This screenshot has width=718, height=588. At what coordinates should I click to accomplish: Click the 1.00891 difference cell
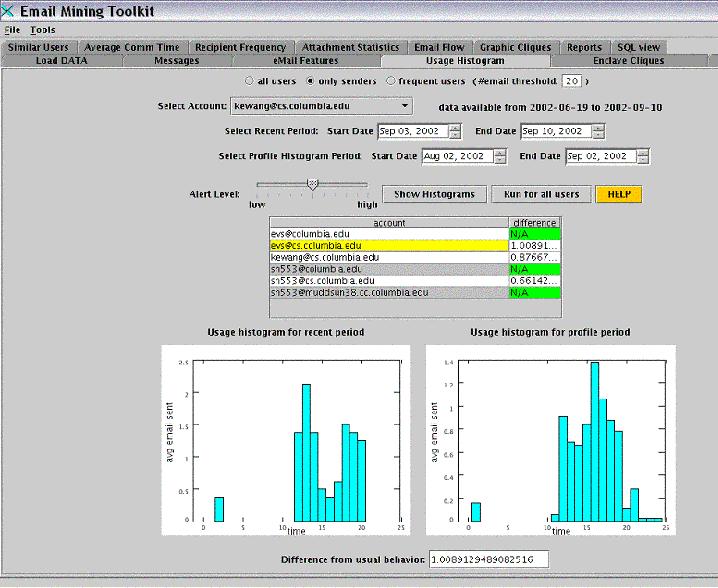pyautogui.click(x=535, y=245)
